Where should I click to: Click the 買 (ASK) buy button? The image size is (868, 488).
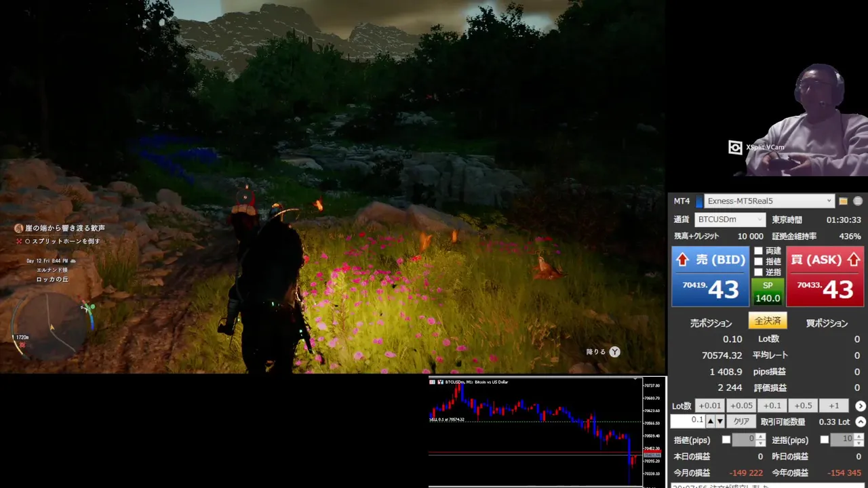pos(825,277)
